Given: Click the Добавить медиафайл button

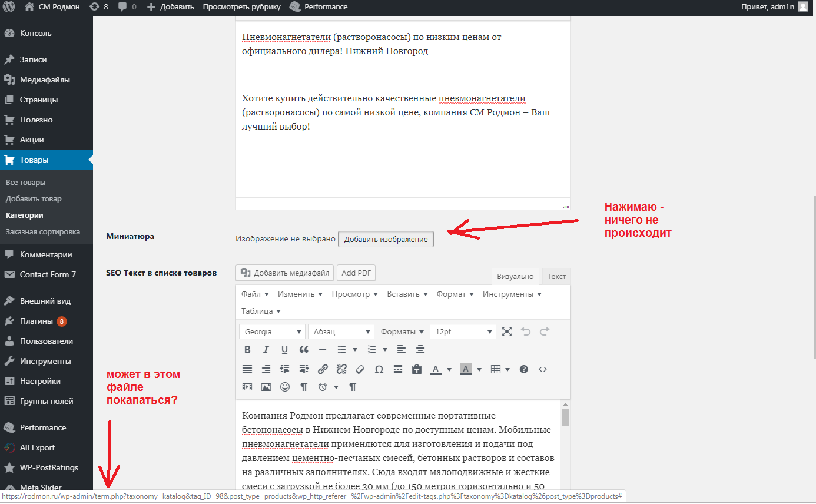Looking at the screenshot, I should (x=285, y=273).
